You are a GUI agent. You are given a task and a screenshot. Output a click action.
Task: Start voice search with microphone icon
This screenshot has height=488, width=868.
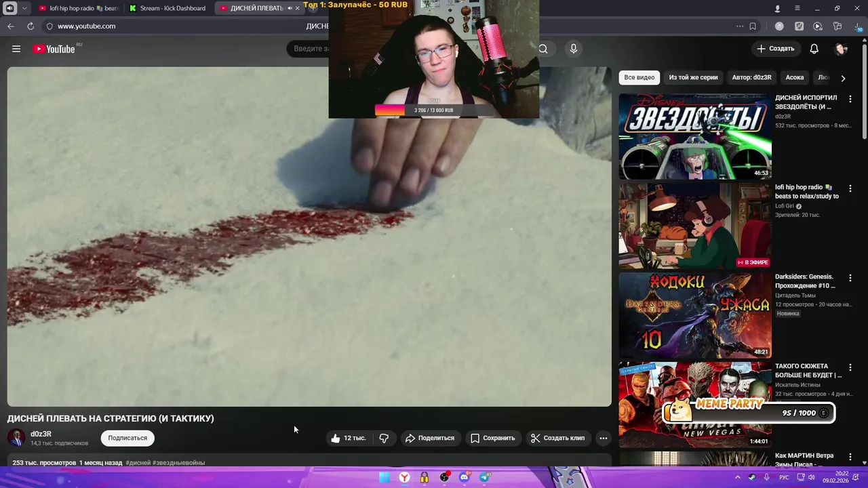[x=574, y=49]
